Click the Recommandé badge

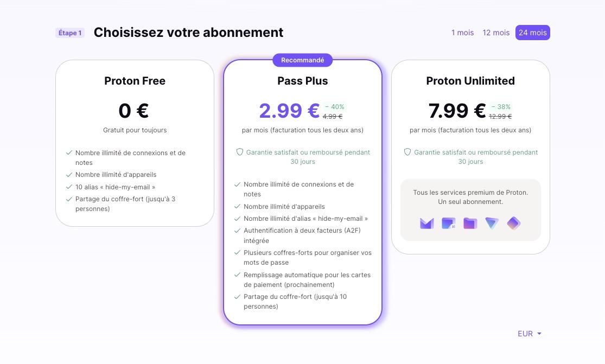(303, 60)
